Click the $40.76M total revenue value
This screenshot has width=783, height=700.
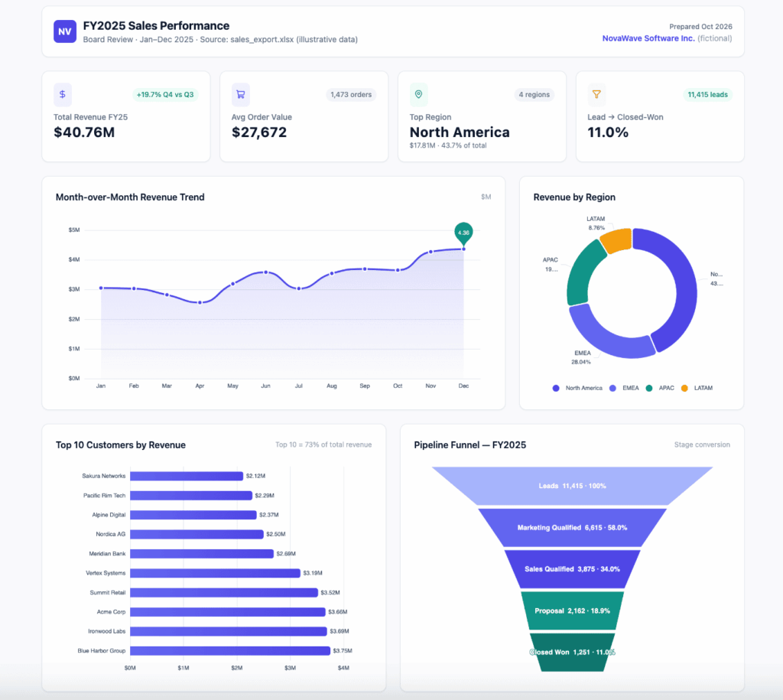tap(84, 132)
